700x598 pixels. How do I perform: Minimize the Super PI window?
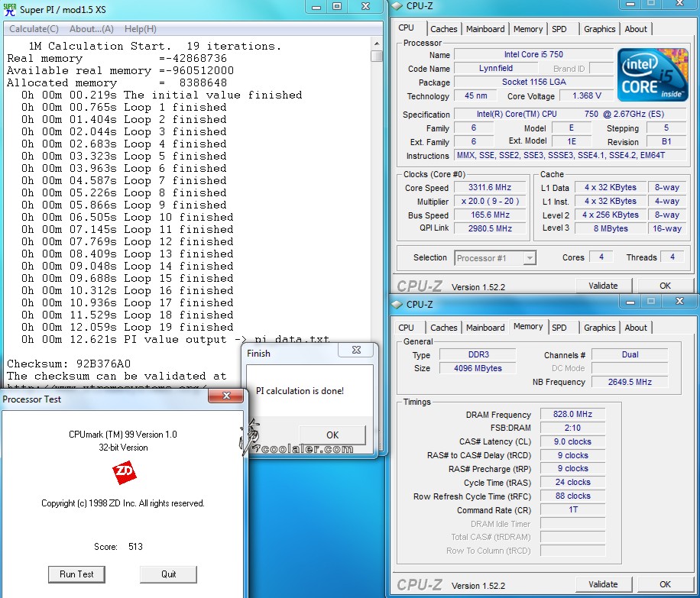click(316, 7)
